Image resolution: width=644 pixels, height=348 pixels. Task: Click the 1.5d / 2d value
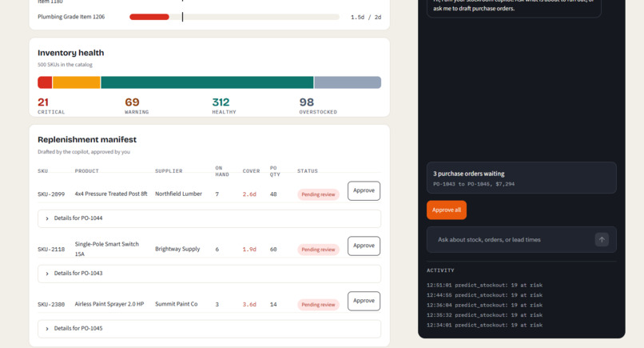point(366,18)
